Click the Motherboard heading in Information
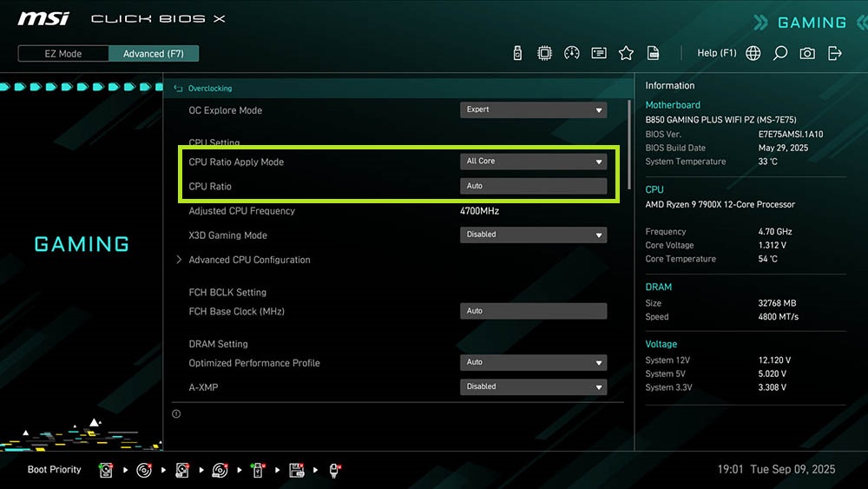The height and width of the screenshot is (489, 868). 673,105
